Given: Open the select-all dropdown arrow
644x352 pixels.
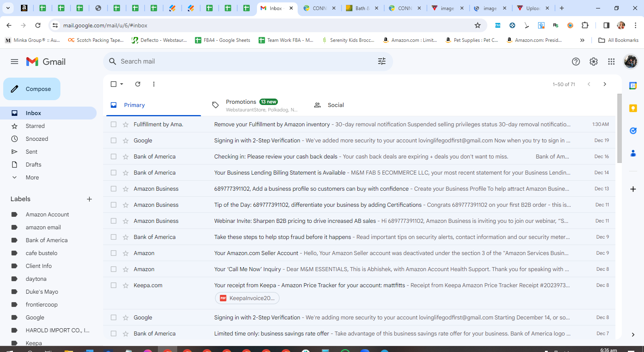Looking at the screenshot, I should [122, 84].
